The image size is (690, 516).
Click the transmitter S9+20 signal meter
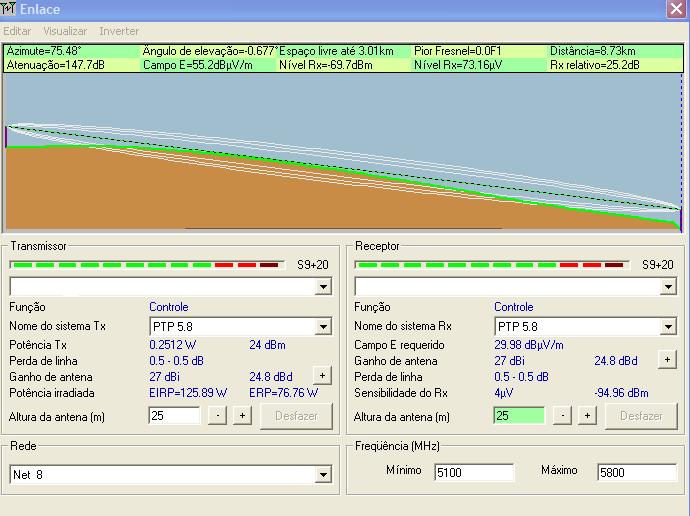[147, 265]
